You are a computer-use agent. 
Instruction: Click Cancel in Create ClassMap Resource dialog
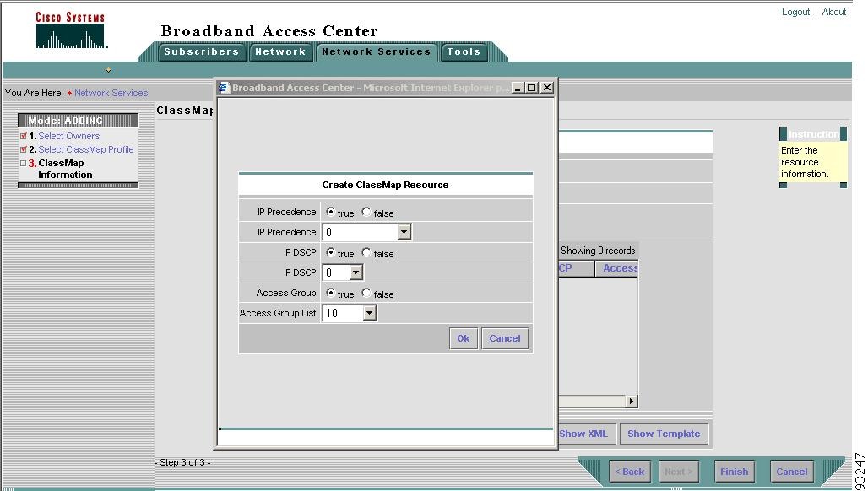coord(505,338)
